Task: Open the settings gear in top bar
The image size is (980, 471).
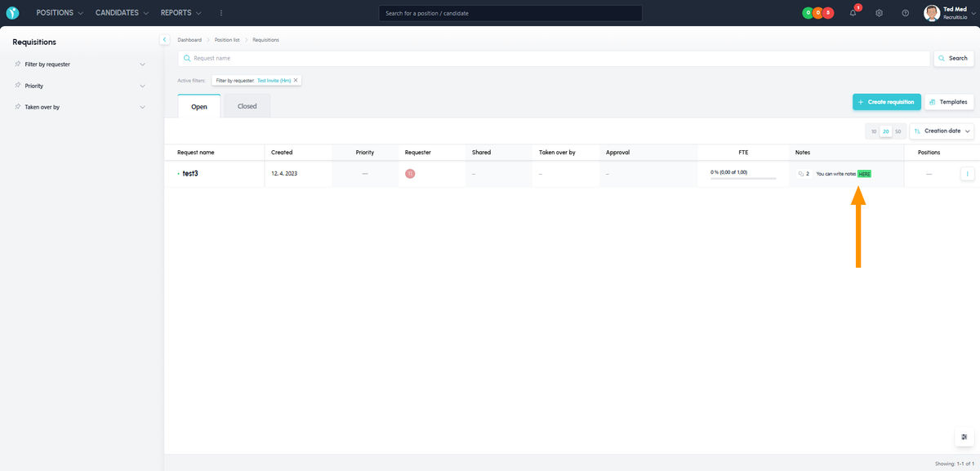Action: point(879,13)
